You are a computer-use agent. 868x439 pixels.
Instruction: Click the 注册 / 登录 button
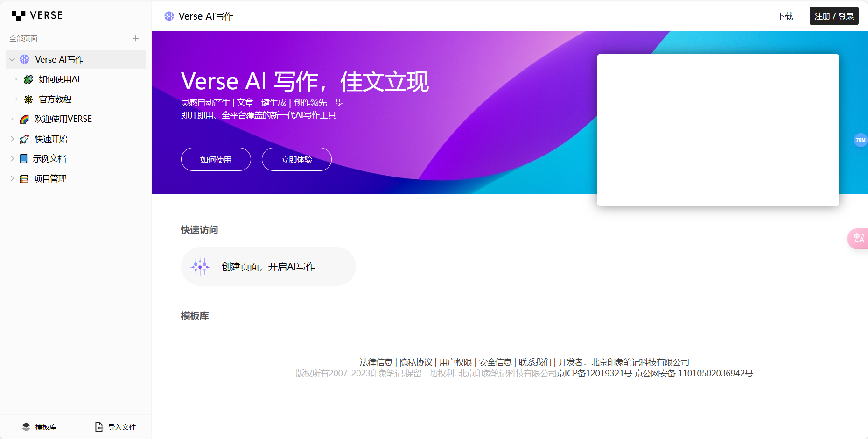coord(834,16)
